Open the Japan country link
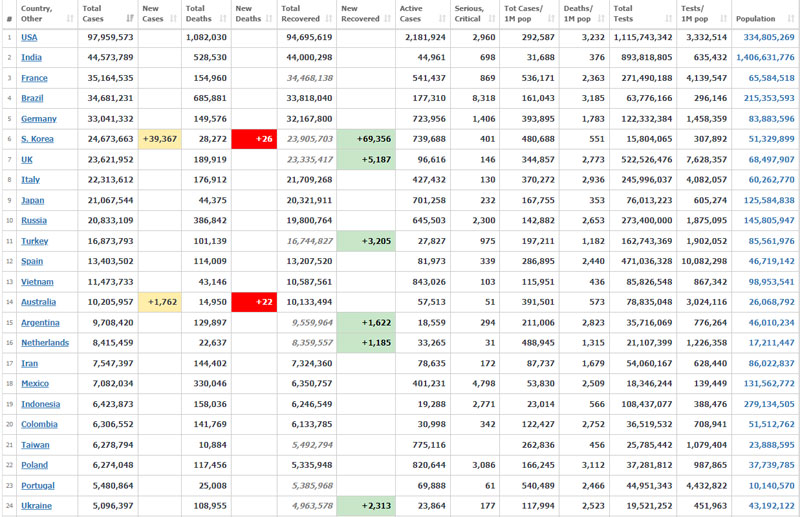Viewport: 800px width, 517px height. point(33,201)
